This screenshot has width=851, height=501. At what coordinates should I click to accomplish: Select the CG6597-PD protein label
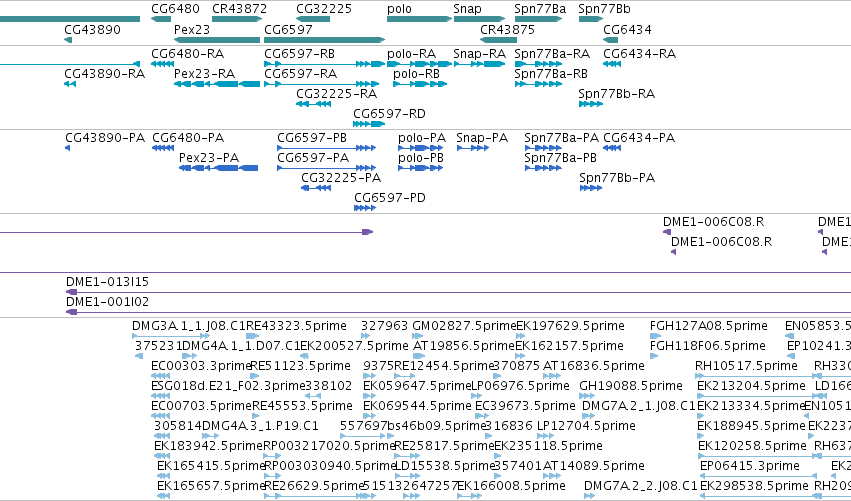click(390, 198)
